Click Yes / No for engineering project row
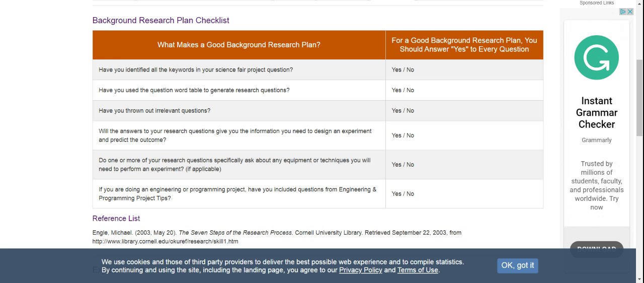This screenshot has width=644, height=283. (x=403, y=193)
